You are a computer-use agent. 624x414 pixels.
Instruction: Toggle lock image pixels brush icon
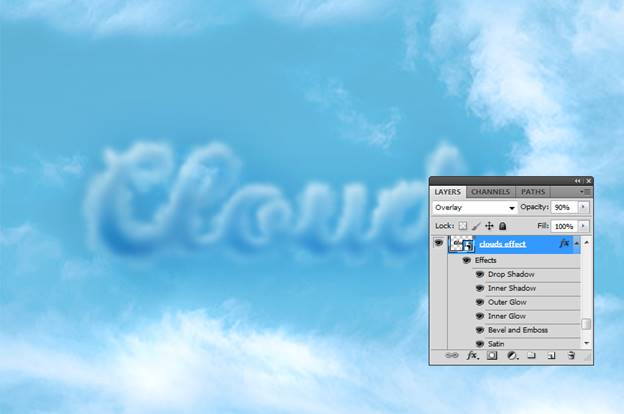coord(476,226)
